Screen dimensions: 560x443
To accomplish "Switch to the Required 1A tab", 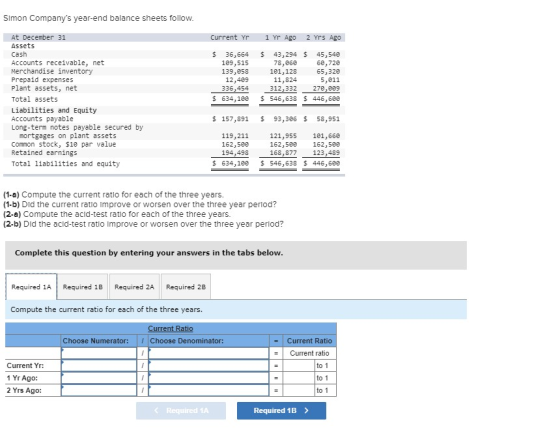I will (31, 287).
